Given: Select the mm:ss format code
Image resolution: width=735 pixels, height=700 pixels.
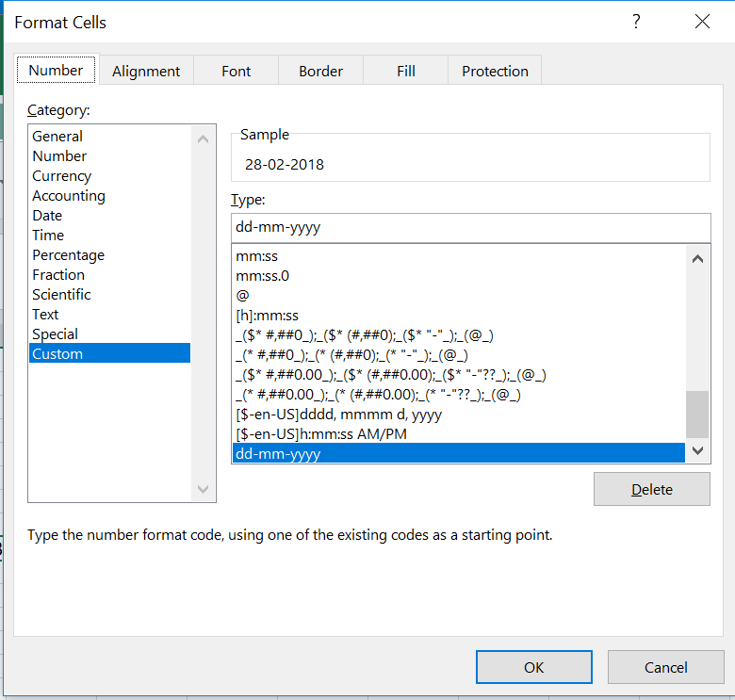Looking at the screenshot, I should click(x=459, y=256).
